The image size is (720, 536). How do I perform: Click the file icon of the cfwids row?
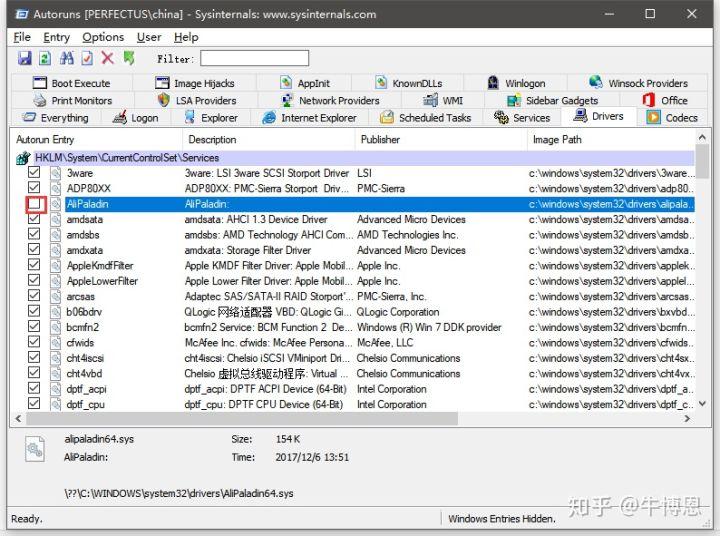click(56, 343)
